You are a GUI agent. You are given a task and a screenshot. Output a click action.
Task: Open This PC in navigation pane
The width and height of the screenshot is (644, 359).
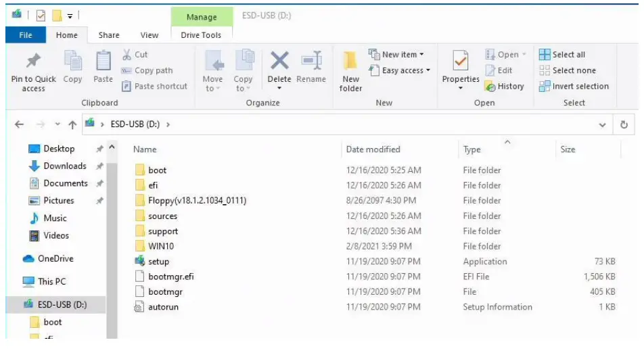[51, 281]
